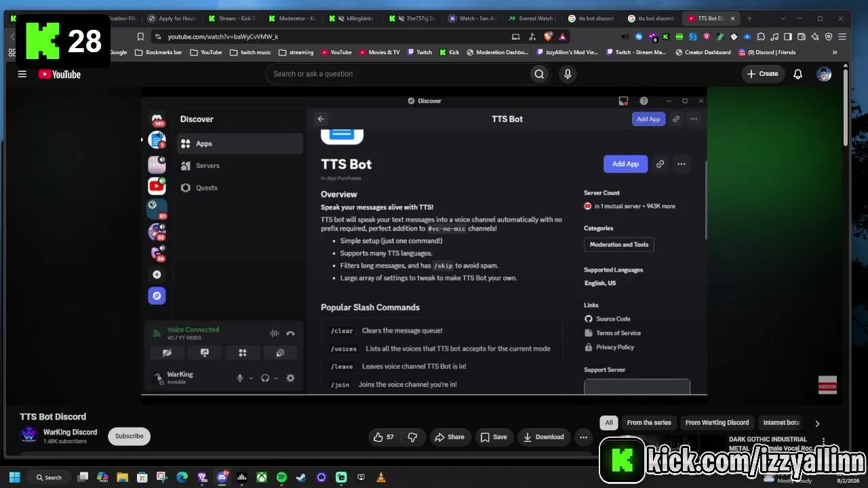The image size is (868, 488).
Task: Open Discord help question mark icon
Action: [644, 101]
